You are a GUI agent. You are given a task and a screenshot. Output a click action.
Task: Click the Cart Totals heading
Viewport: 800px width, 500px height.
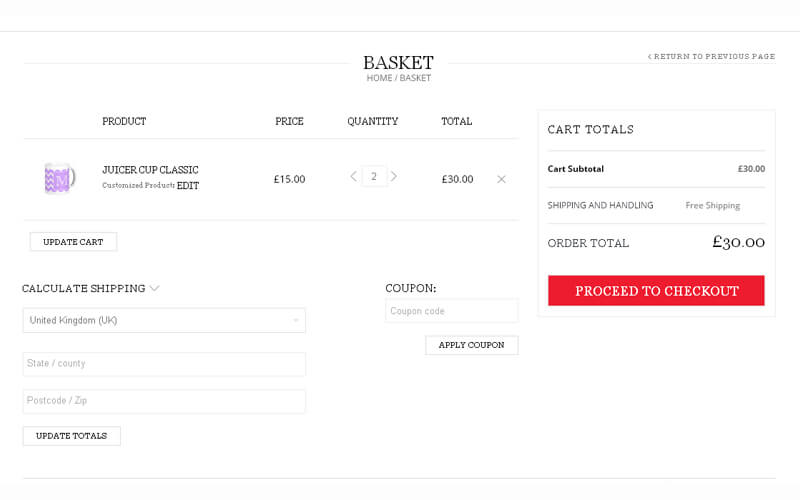click(x=591, y=130)
